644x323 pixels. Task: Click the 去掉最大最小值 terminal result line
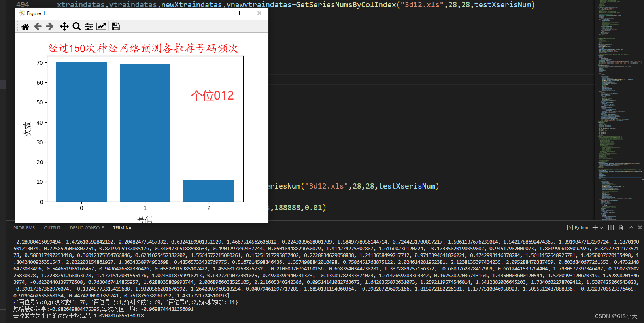(x=79, y=315)
